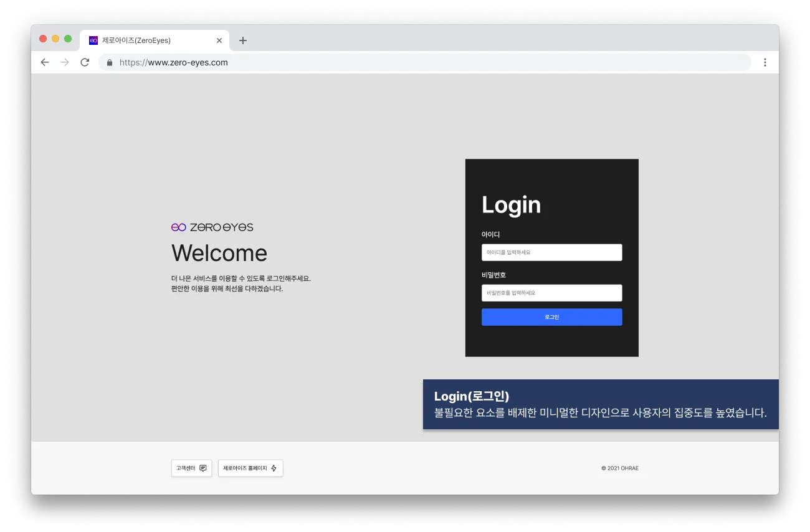Click the green macOS fullscreen button
This screenshot has height=532, width=810.
click(x=69, y=38)
